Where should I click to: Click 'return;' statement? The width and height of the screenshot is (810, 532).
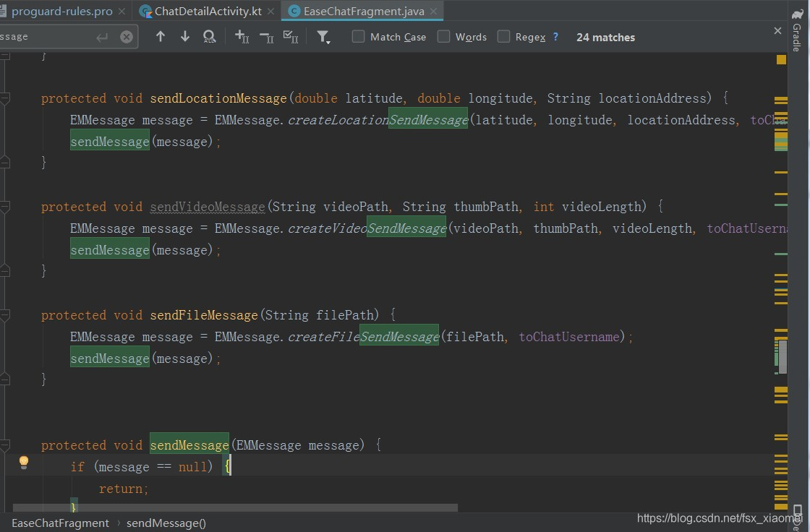pos(124,489)
